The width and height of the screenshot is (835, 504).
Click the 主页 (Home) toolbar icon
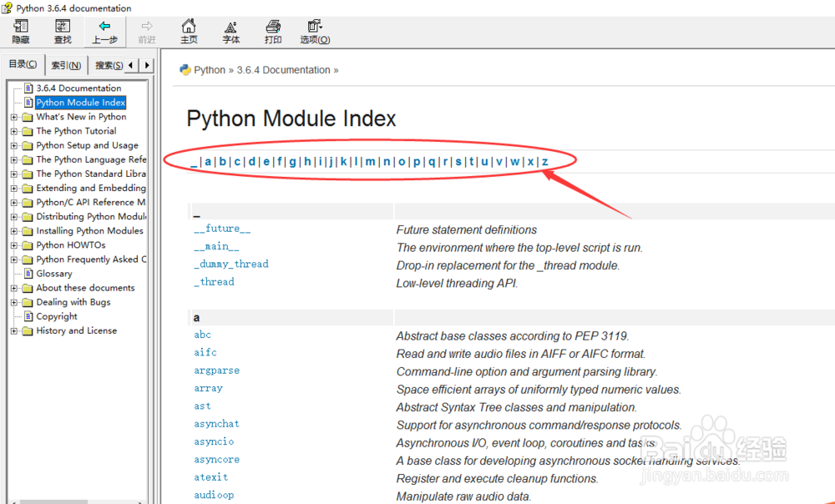[189, 27]
